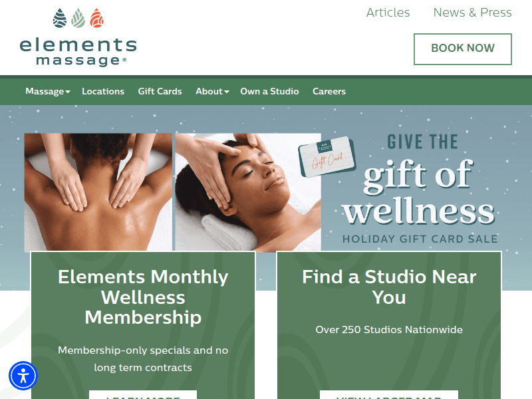Go to Own a Studio page
The width and height of the screenshot is (532, 399).
[x=269, y=91]
